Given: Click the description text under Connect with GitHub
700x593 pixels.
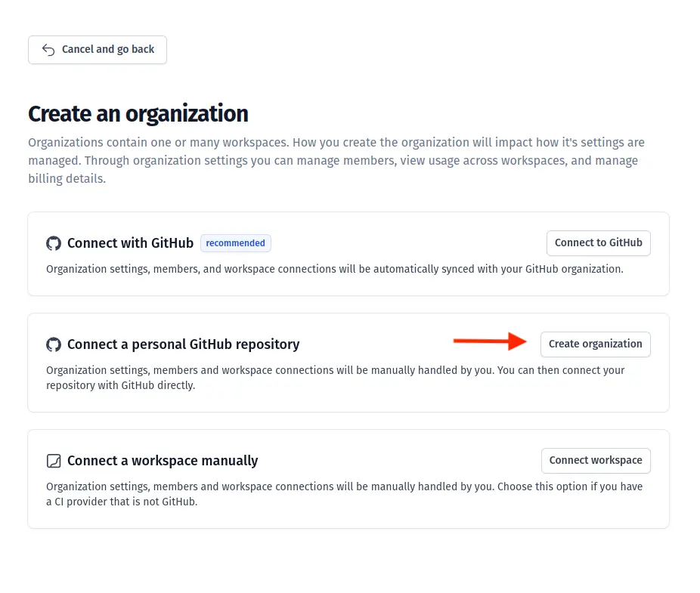Looking at the screenshot, I should pyautogui.click(x=336, y=269).
